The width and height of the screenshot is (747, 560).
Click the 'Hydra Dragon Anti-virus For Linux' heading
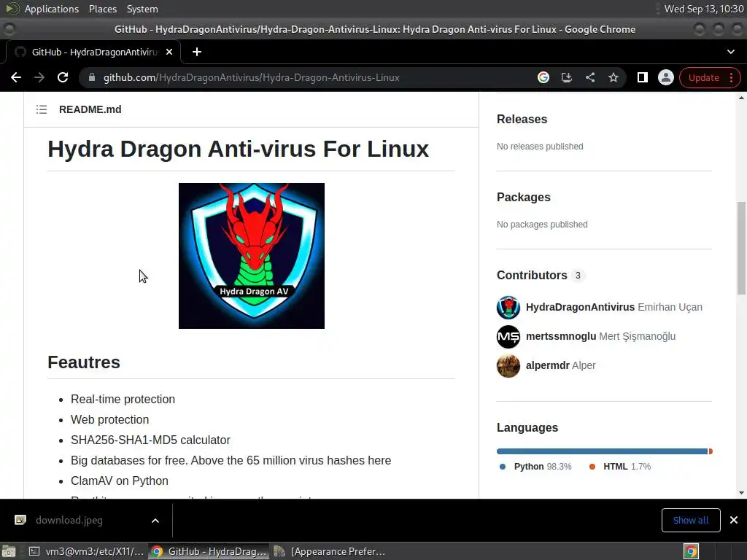click(239, 149)
